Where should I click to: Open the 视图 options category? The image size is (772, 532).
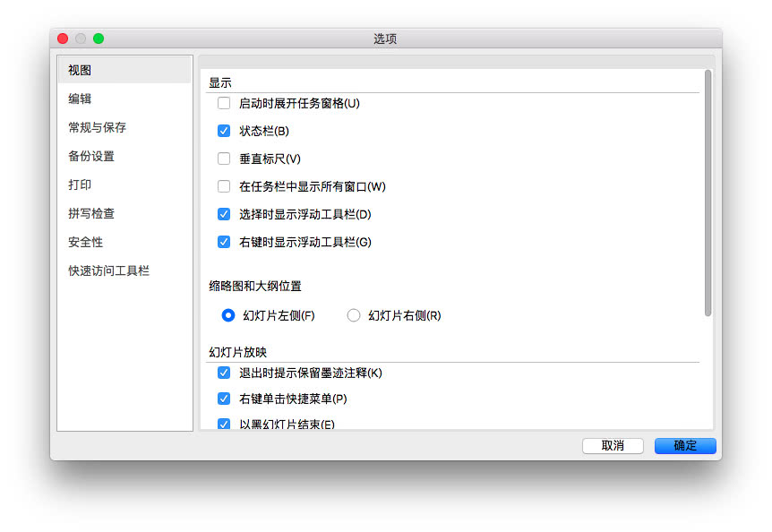[124, 70]
